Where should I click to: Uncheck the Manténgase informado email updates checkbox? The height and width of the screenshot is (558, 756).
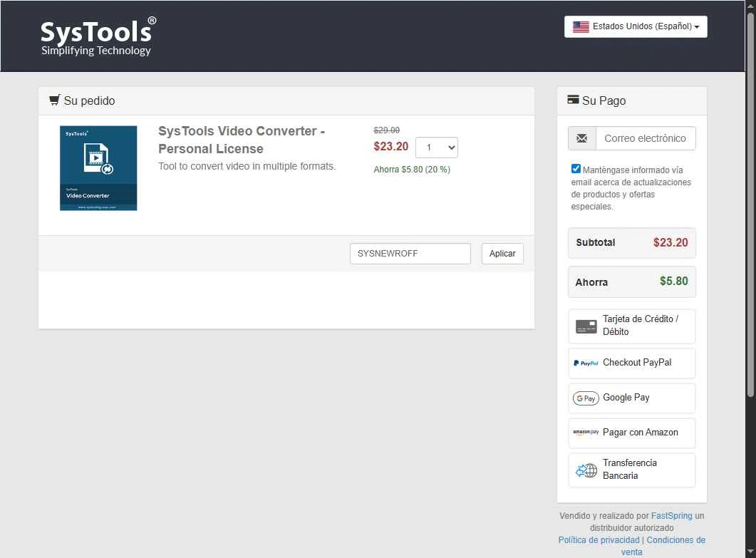point(576,169)
